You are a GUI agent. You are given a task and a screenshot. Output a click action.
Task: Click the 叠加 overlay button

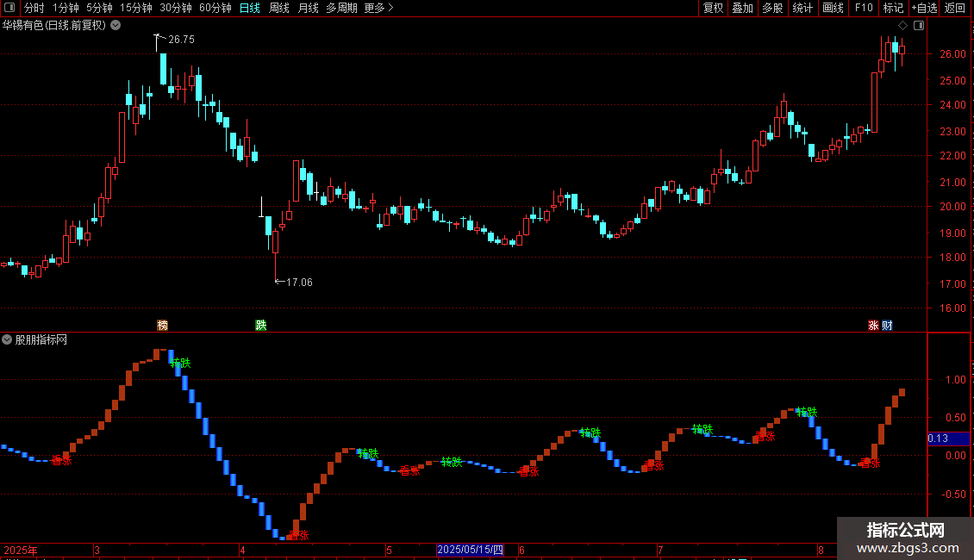click(x=742, y=8)
